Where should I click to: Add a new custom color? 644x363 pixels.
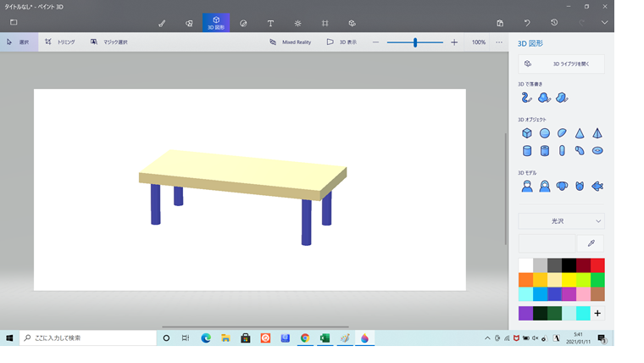pos(597,313)
